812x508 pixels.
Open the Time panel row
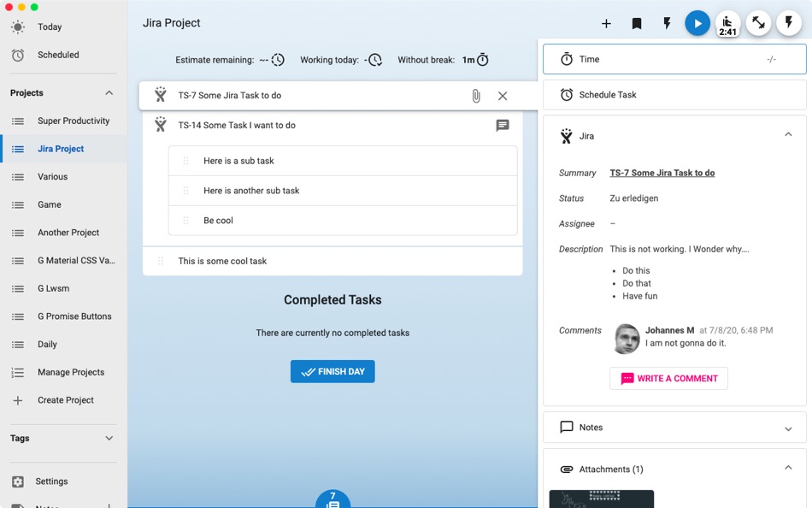(x=674, y=59)
